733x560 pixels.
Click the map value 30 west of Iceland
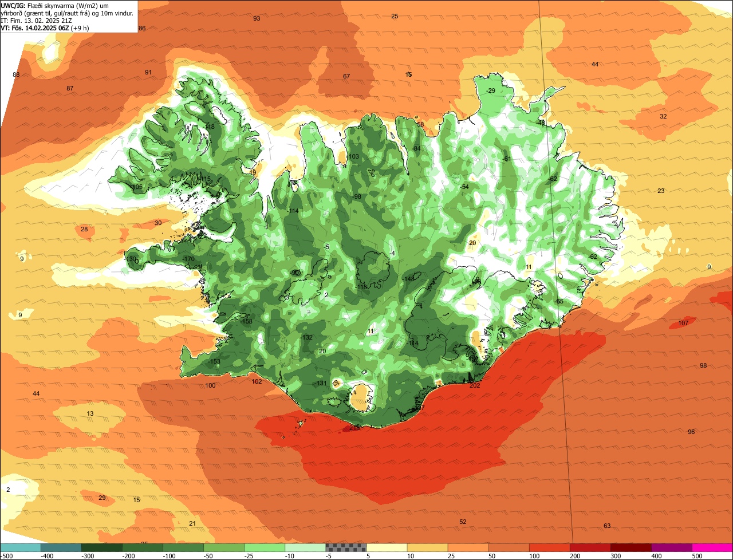click(x=158, y=223)
